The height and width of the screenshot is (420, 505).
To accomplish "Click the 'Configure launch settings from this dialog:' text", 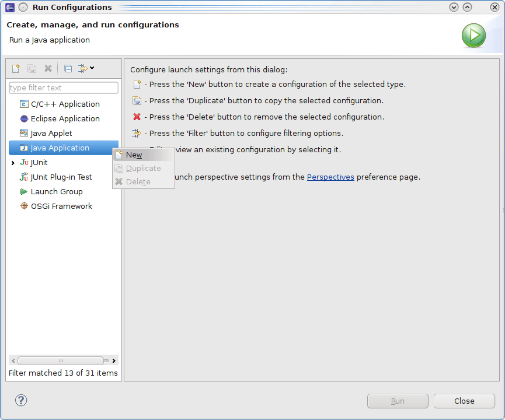I will [208, 69].
